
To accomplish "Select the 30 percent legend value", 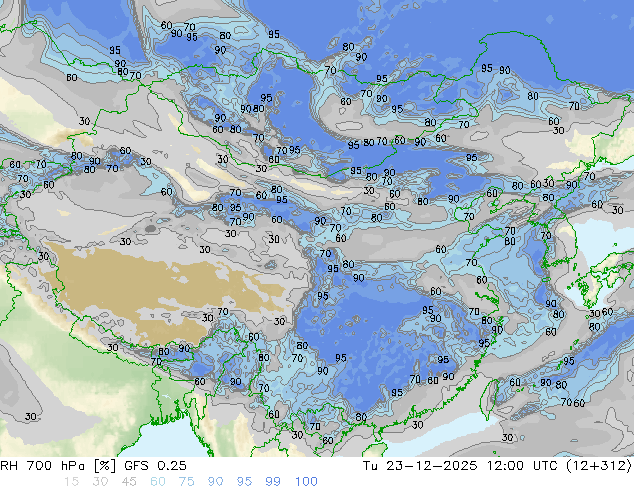I will click(x=98, y=481).
